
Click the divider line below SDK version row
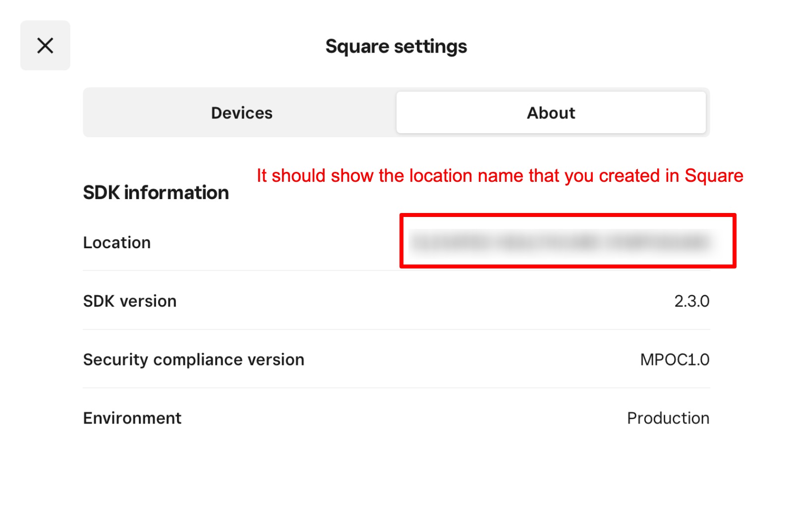[397, 329]
